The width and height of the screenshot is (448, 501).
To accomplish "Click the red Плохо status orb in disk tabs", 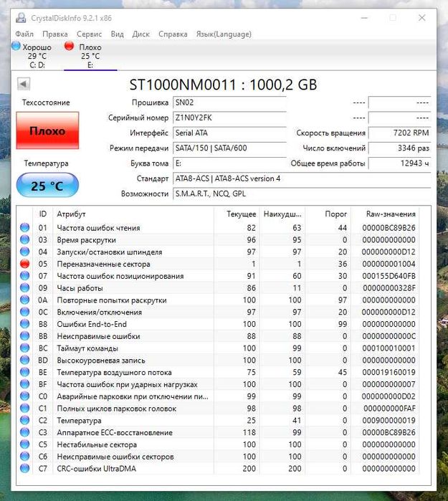I will pos(69,46).
